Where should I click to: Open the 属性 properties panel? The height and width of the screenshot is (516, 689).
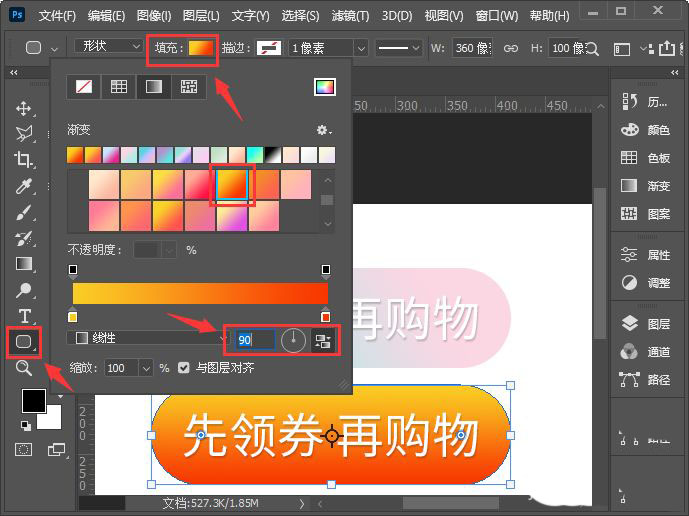(x=645, y=254)
